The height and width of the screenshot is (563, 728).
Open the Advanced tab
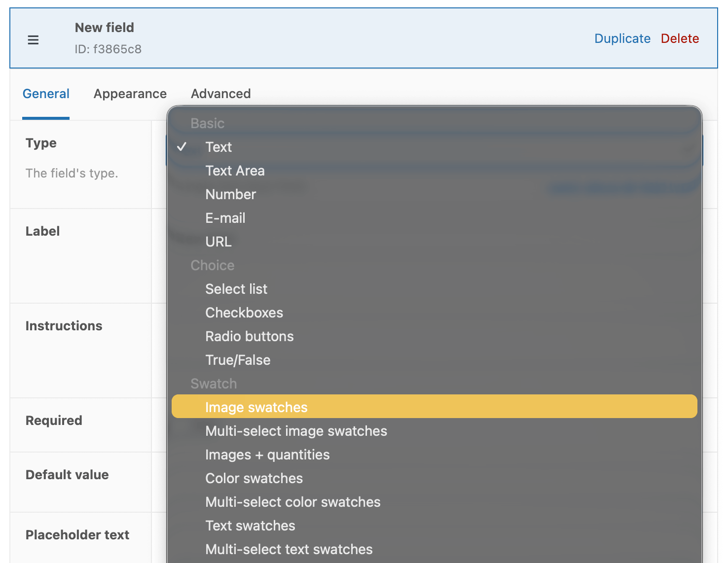pos(220,94)
